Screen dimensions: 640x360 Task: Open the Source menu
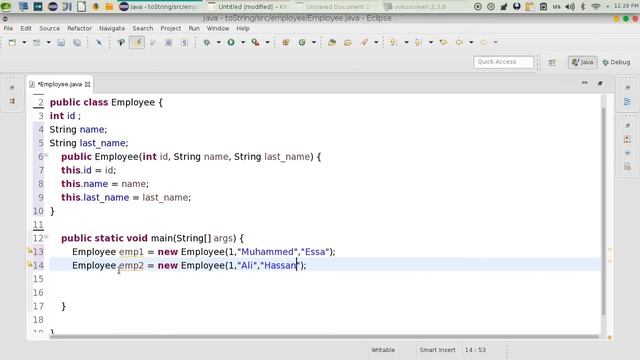click(x=49, y=29)
